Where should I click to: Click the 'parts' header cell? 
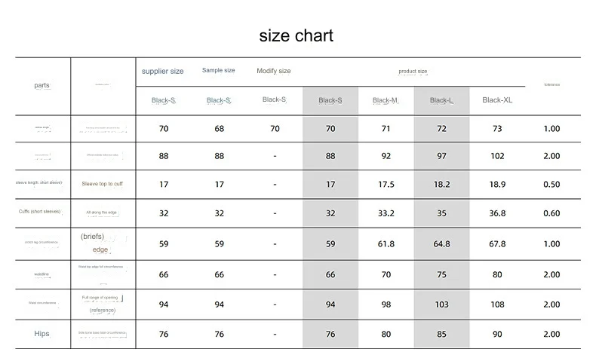41,85
